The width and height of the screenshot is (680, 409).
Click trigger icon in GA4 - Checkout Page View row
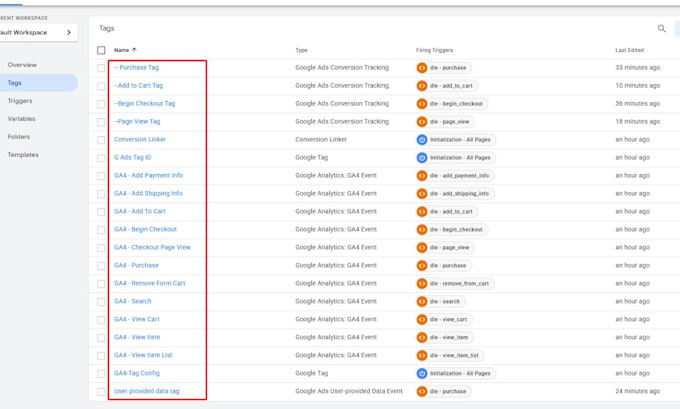tap(422, 248)
